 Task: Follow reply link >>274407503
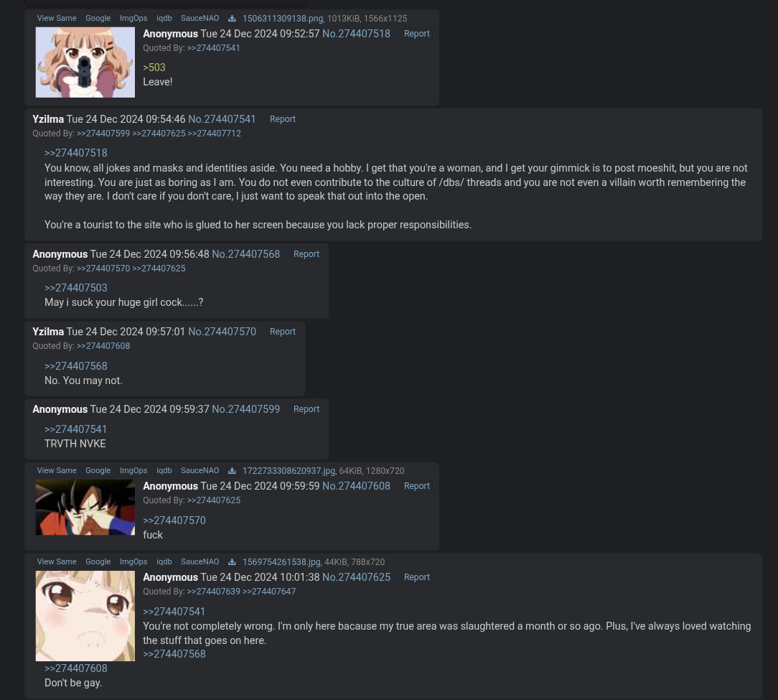point(76,288)
